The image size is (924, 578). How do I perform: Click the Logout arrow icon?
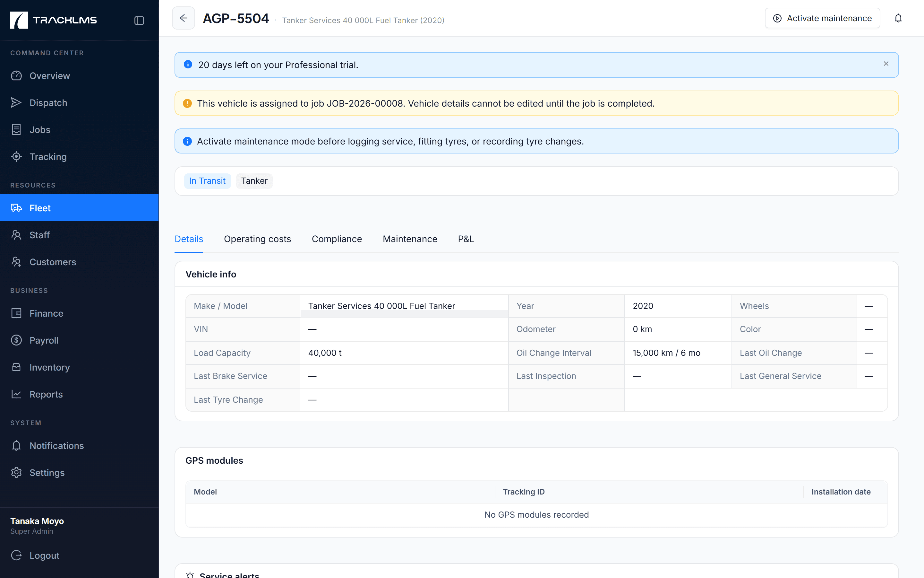pyautogui.click(x=16, y=555)
